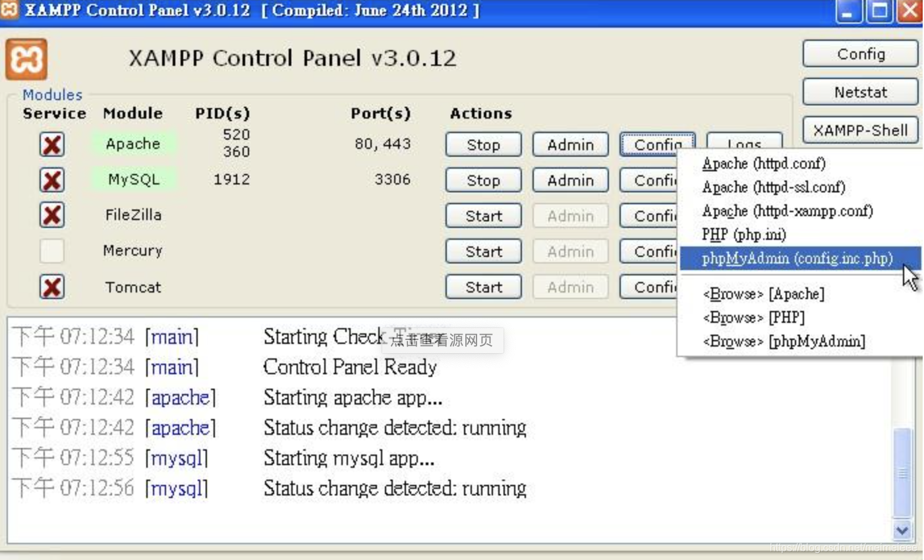924x560 pixels.
Task: Open Apache Admin page
Action: pos(570,145)
